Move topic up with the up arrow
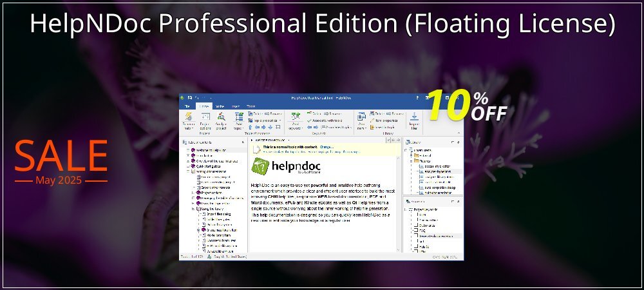The image size is (644, 290). (x=250, y=127)
